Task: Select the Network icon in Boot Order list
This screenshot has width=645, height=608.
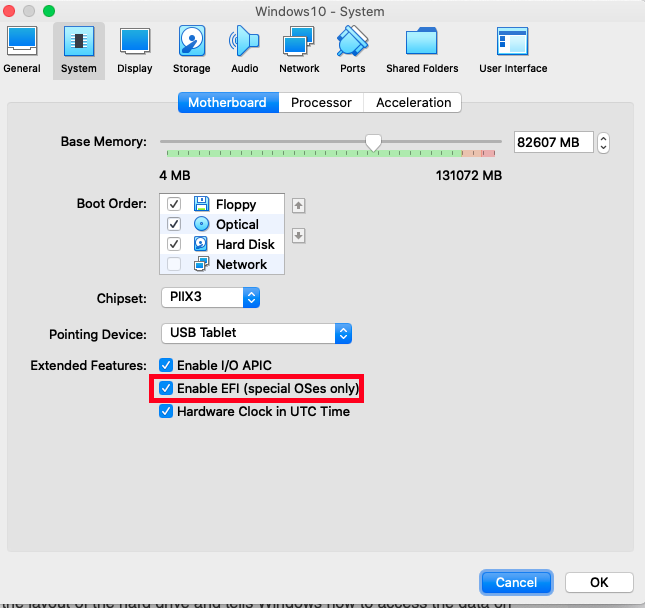Action: [201, 264]
